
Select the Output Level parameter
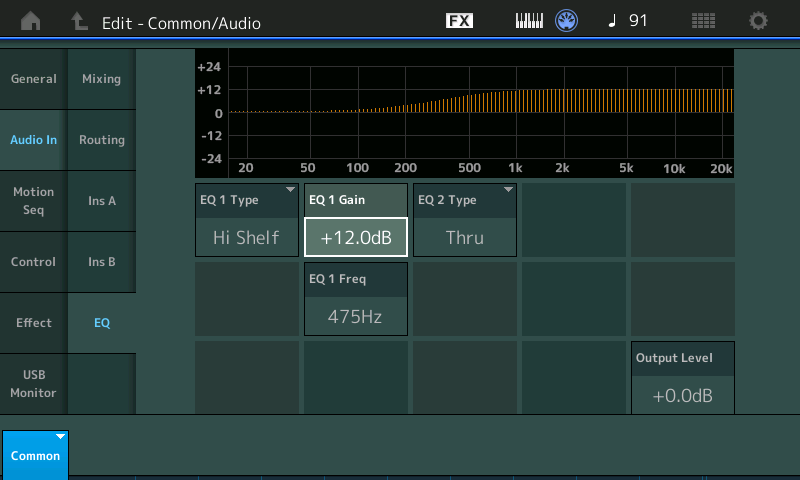click(682, 378)
